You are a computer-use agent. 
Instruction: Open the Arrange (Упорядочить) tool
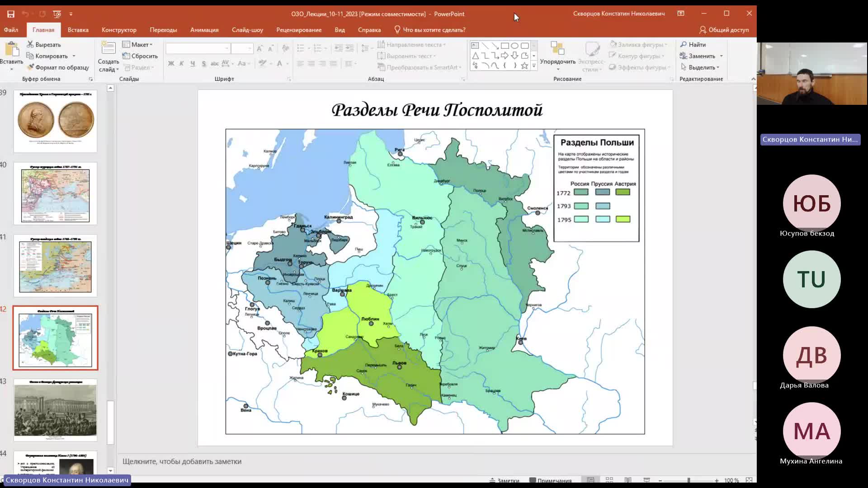point(557,56)
